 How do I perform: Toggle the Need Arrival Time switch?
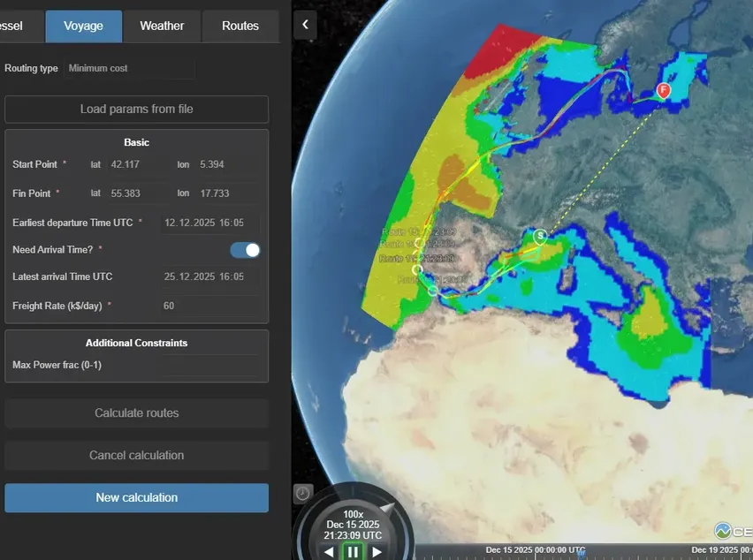[246, 250]
